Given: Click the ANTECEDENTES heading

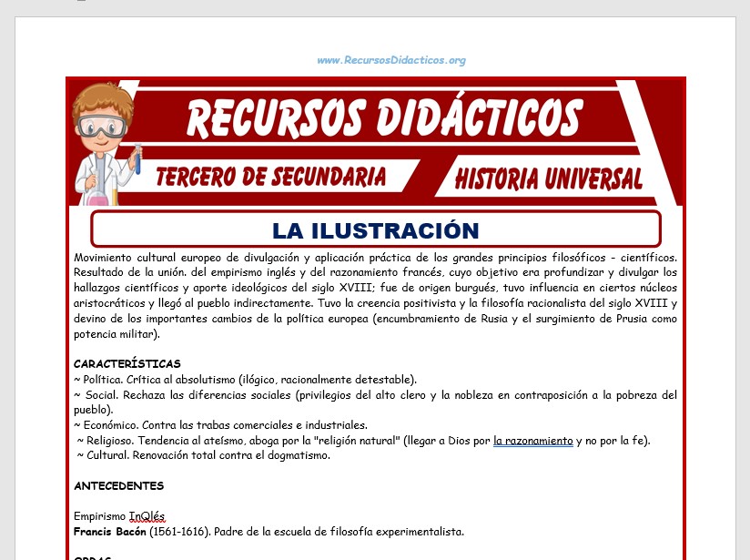Looking at the screenshot, I should (118, 486).
